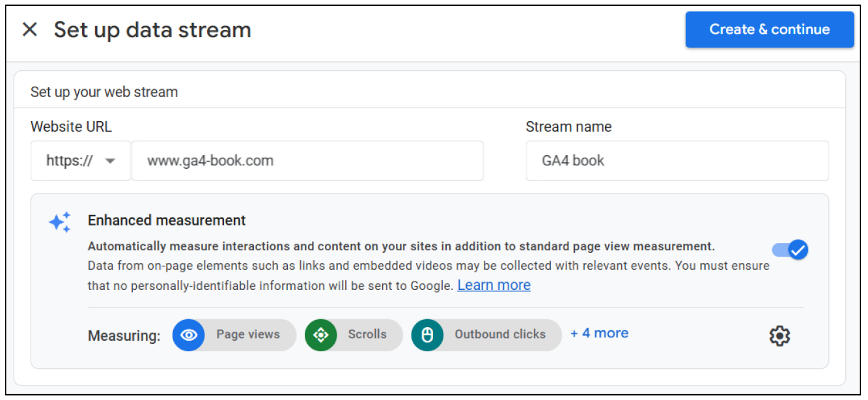868x400 pixels.
Task: Click the Scrolls measurement icon
Action: pyautogui.click(x=320, y=335)
